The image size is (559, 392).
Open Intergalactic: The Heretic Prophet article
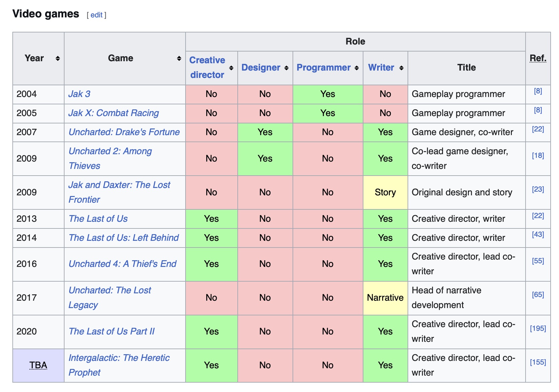(119, 365)
